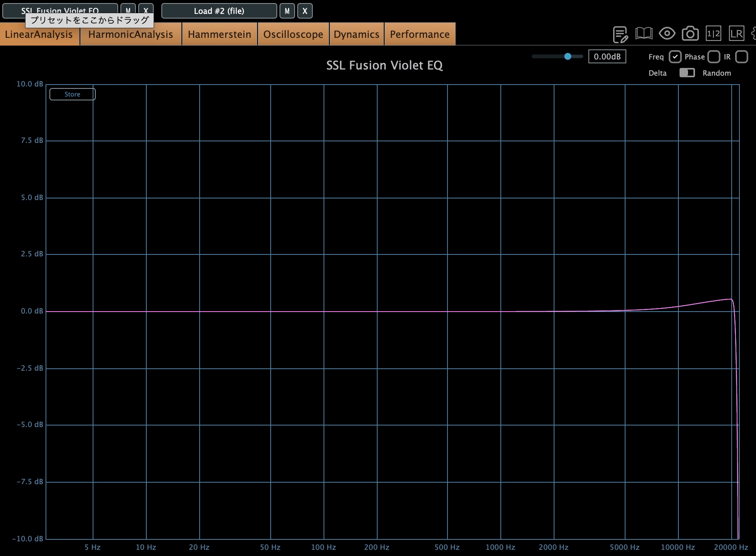Viewport: 756px width, 556px height.
Task: Open the Dynamics tab
Action: [x=356, y=34]
